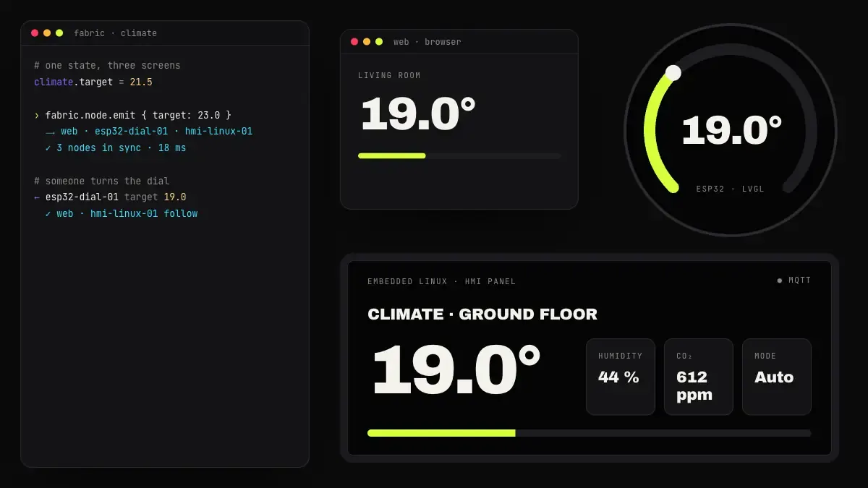Click the 'web · hmi-linux-01 follow' line
868x488 pixels.
(x=127, y=214)
